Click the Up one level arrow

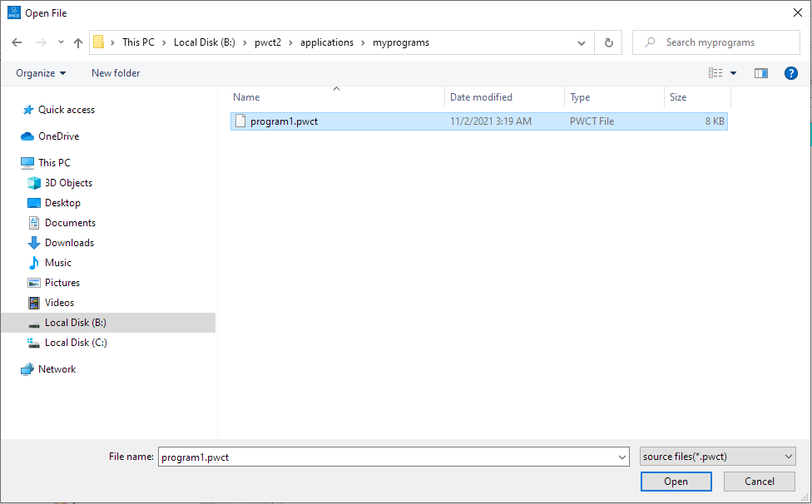[78, 42]
